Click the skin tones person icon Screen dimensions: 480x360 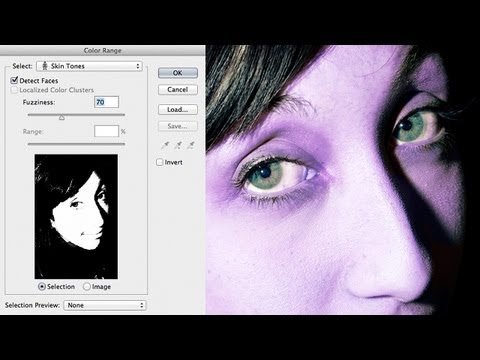(x=45, y=66)
